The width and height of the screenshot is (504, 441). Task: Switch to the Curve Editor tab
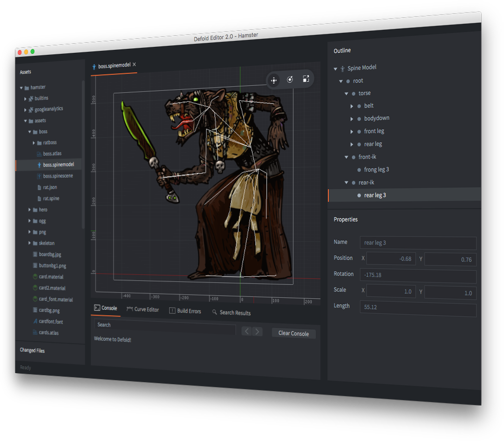point(143,309)
